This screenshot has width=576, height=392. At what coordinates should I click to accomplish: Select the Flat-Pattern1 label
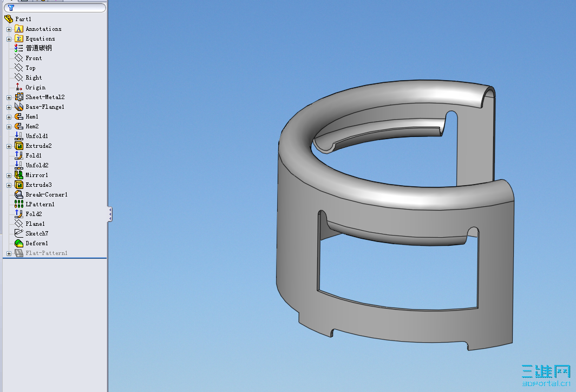coord(47,253)
